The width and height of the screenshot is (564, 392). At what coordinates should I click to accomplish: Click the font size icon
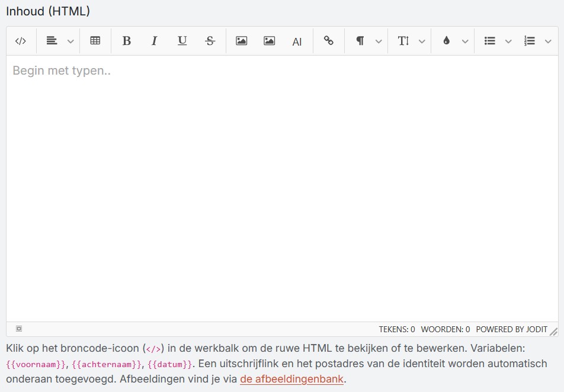coord(403,41)
